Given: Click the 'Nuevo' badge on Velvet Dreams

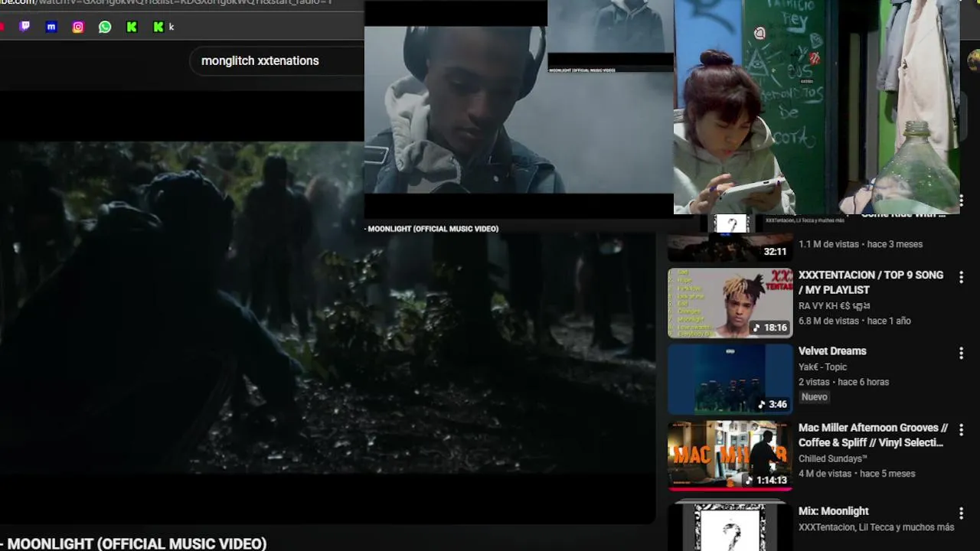Looking at the screenshot, I should point(814,397).
